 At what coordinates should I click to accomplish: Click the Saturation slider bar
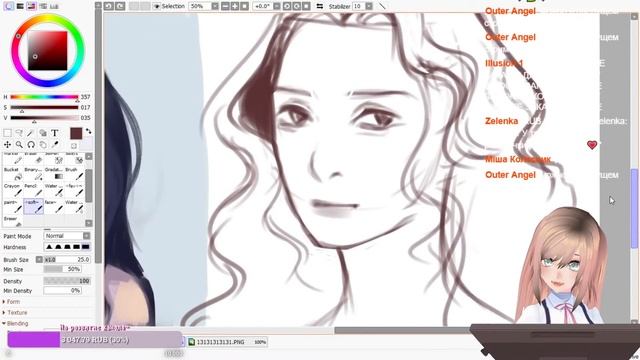point(44,107)
